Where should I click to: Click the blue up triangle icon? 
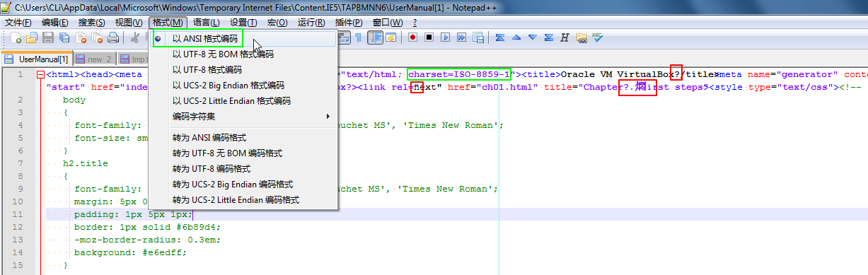pyautogui.click(x=516, y=37)
